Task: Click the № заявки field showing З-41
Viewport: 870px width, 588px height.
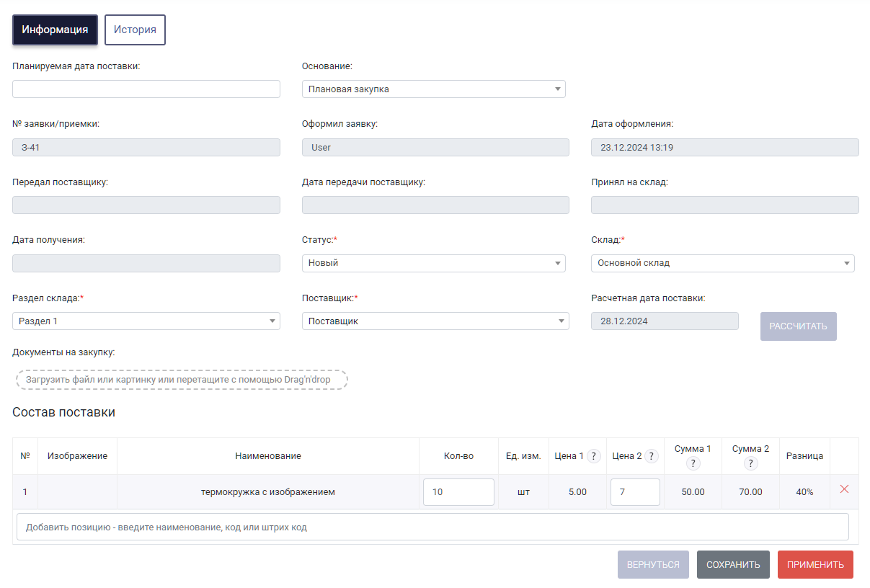Action: (146, 147)
